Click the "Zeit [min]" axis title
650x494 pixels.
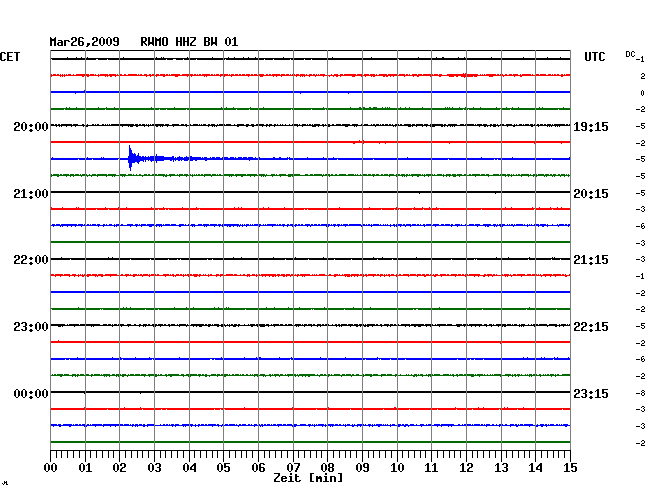tap(308, 478)
